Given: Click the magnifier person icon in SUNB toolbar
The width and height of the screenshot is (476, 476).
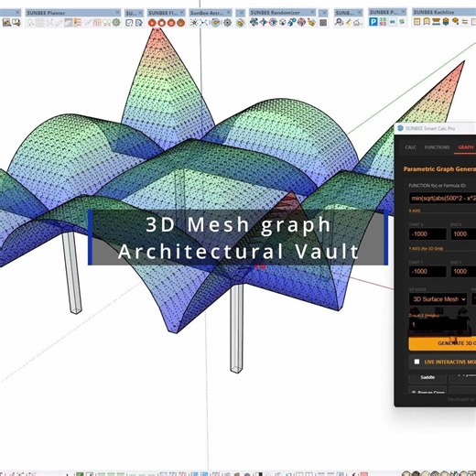Looking at the screenshot, I should click(339, 22).
